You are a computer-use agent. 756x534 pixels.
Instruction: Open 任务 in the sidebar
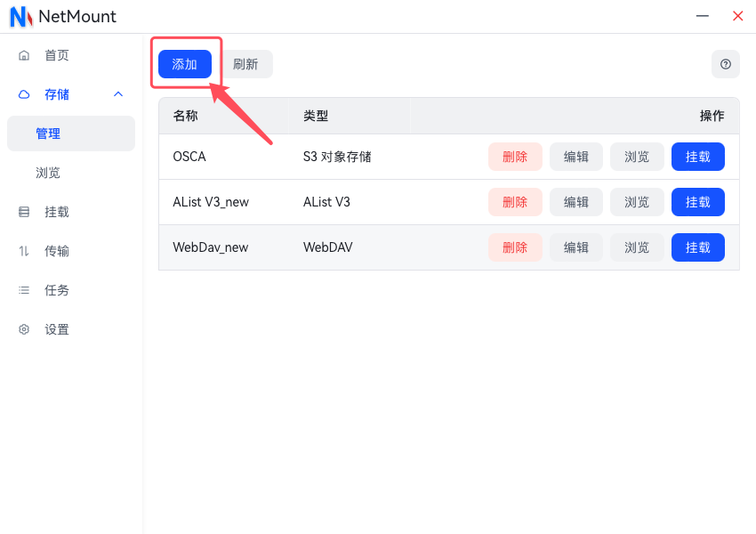coord(71,290)
